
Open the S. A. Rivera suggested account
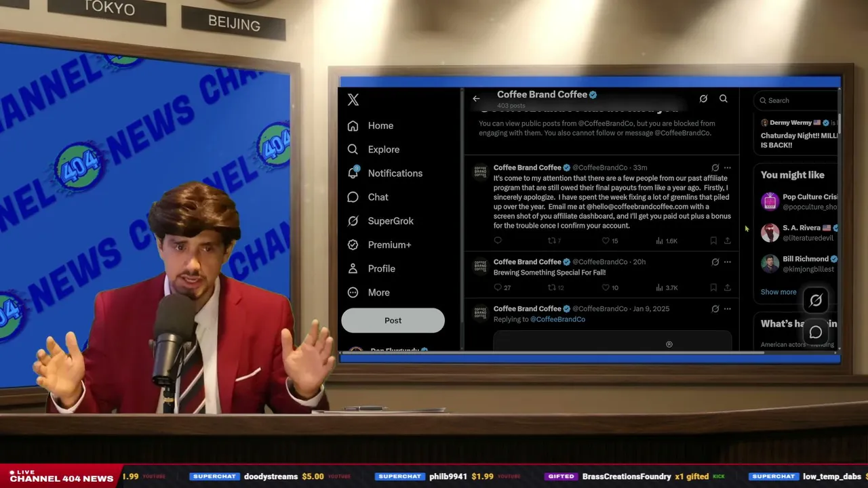coord(799,232)
